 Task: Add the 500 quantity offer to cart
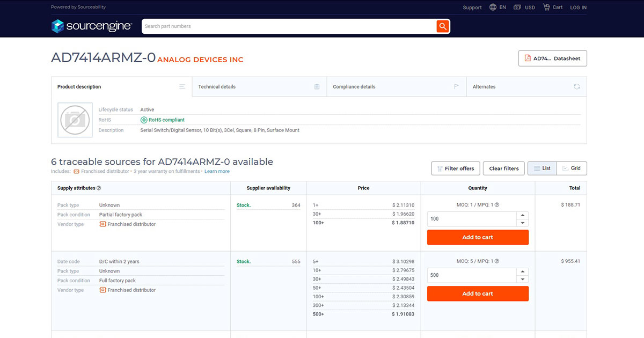point(478,293)
